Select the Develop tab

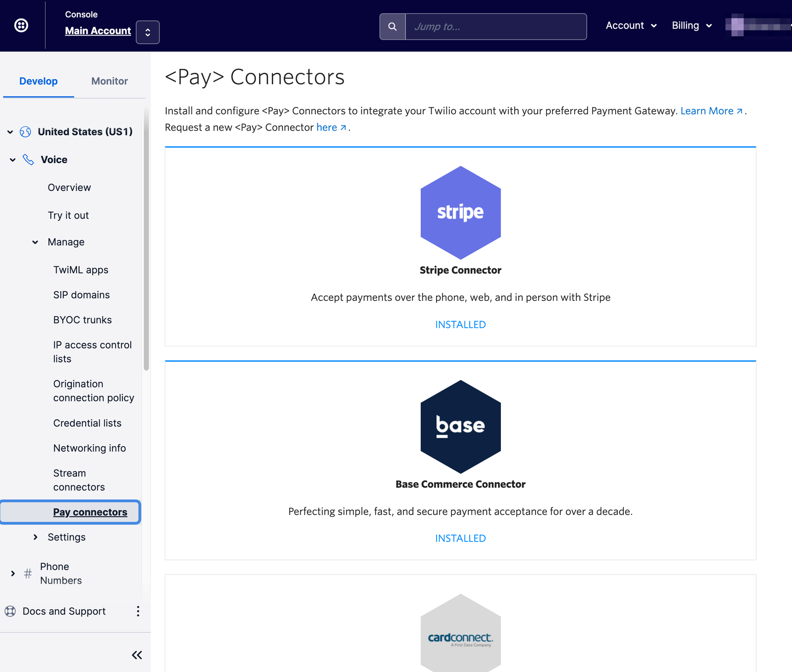(38, 81)
